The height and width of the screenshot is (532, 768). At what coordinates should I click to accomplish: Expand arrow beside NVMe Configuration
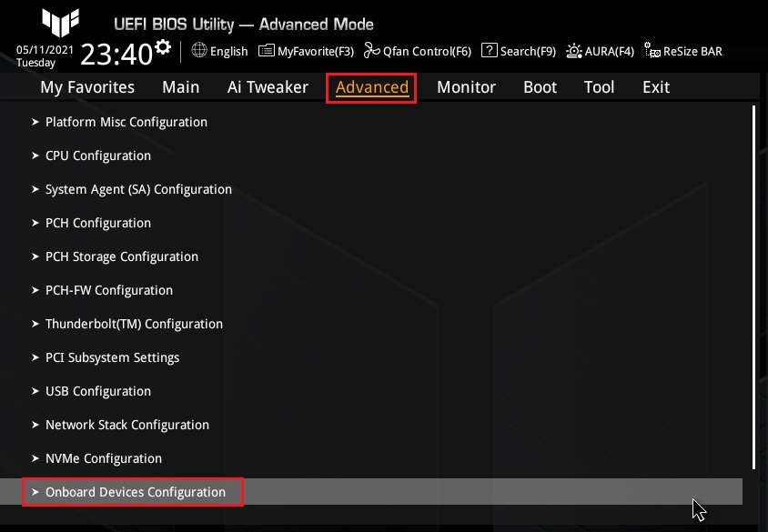pos(35,458)
